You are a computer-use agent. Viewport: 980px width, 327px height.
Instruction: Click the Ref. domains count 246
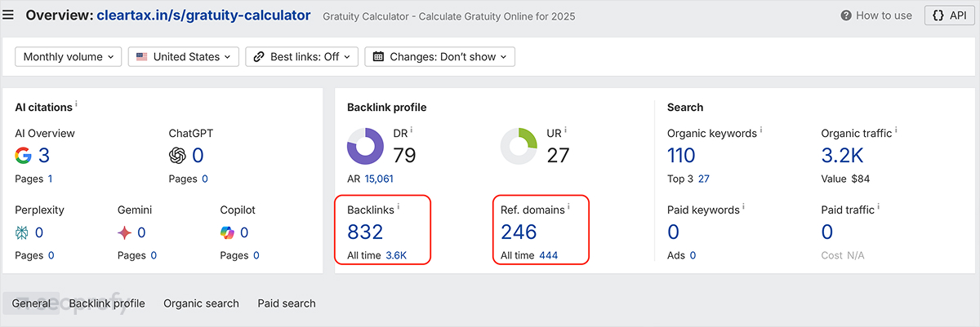click(x=519, y=232)
